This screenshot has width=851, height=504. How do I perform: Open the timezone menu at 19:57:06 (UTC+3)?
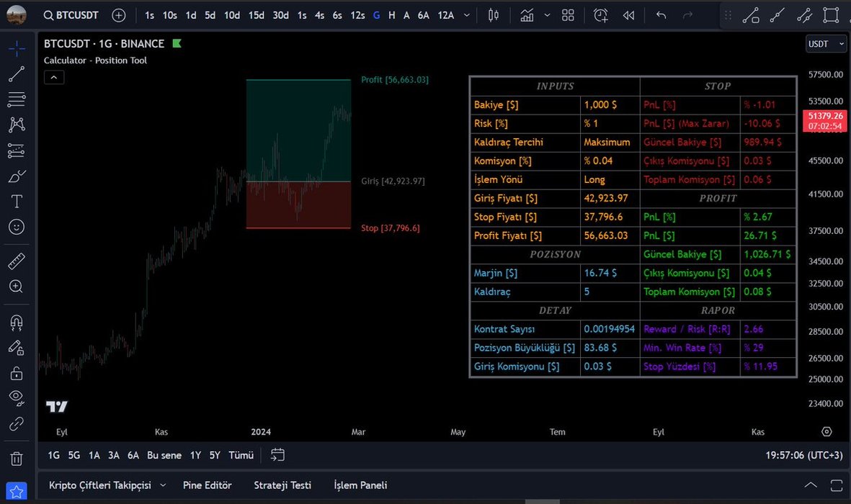click(803, 455)
